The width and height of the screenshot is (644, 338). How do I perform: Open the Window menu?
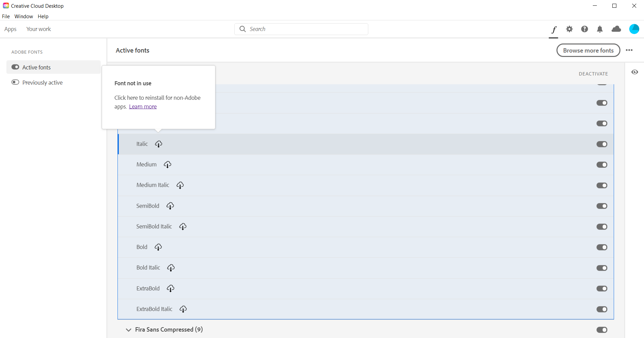pos(24,16)
